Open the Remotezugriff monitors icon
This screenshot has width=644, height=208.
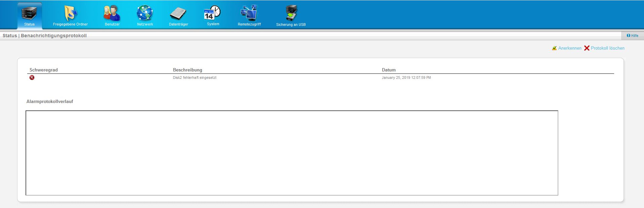249,13
